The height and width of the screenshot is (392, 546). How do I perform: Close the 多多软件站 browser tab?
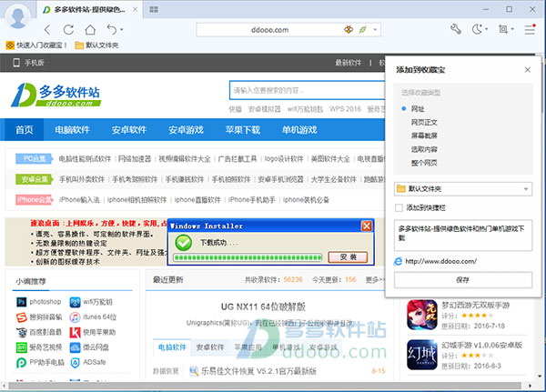click(x=135, y=9)
